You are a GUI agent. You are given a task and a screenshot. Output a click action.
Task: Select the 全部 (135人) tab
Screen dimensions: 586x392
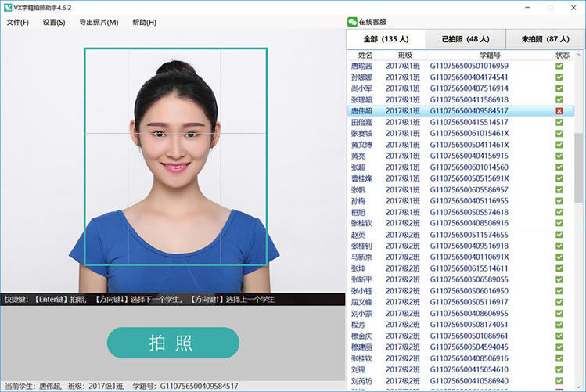click(x=385, y=38)
